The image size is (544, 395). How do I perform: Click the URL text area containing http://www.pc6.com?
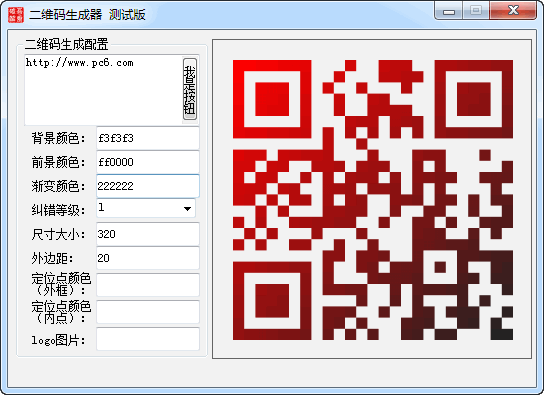pyautogui.click(x=103, y=90)
